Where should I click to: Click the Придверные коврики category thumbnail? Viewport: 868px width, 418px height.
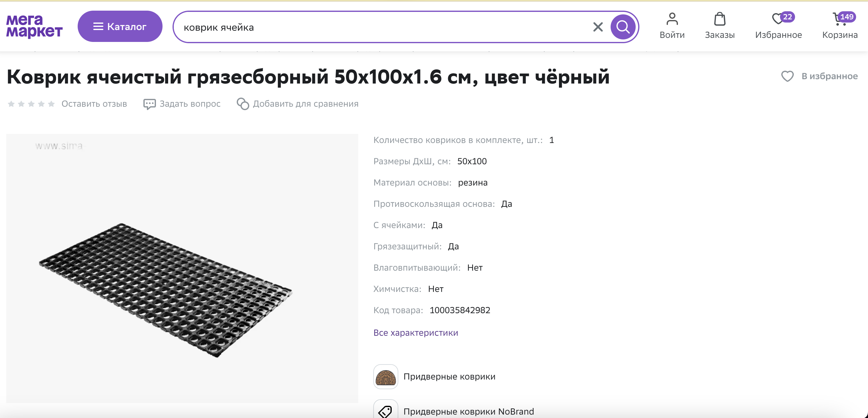(x=385, y=377)
